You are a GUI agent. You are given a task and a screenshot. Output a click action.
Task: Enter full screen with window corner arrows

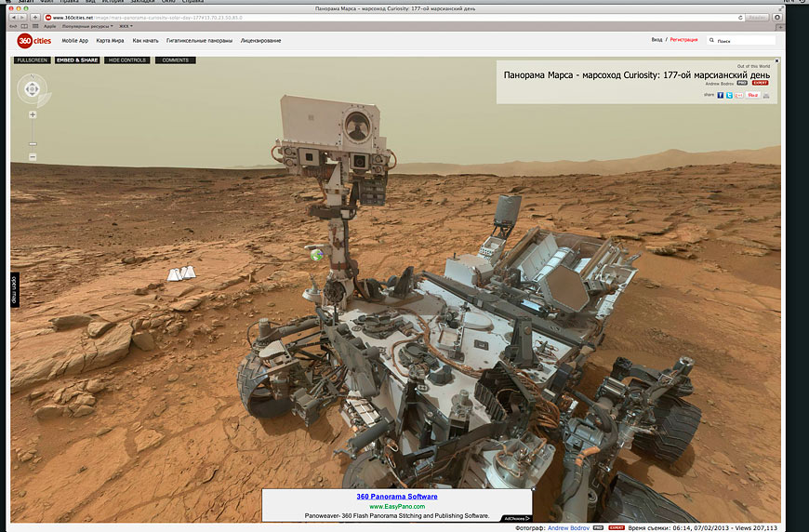point(780,8)
